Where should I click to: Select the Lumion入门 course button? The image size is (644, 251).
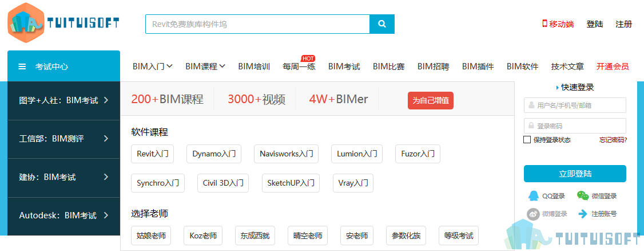pyautogui.click(x=357, y=154)
